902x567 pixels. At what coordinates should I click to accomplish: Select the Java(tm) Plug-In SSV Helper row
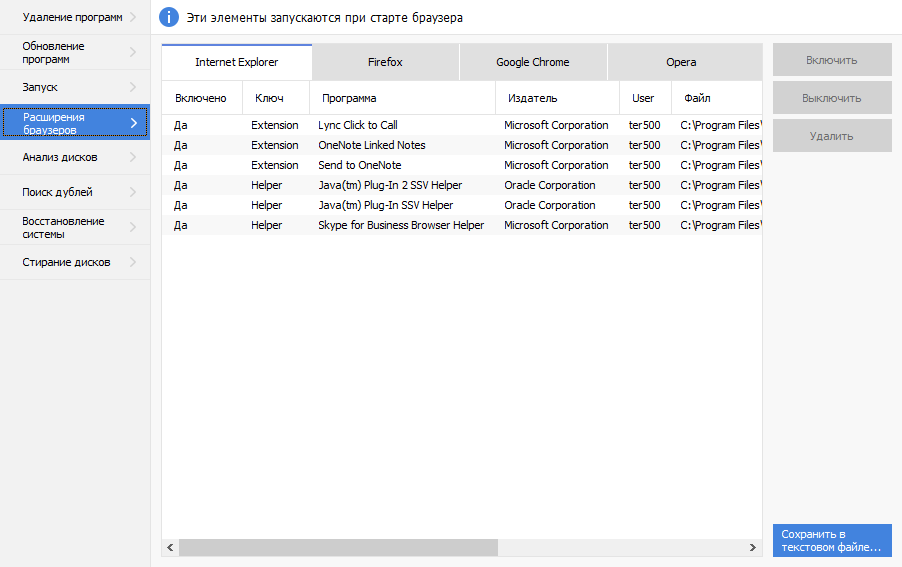(462, 205)
